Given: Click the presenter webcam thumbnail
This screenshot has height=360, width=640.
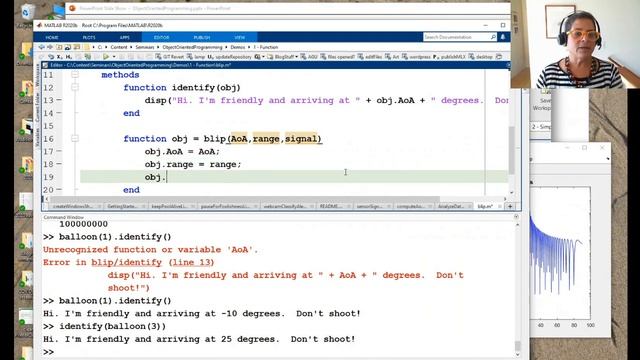Looking at the screenshot, I should coord(575,44).
